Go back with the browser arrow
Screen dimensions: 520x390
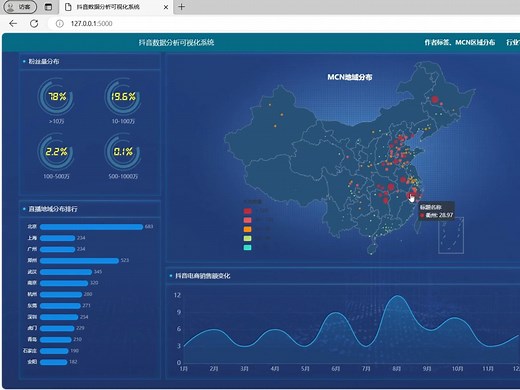coord(13,23)
